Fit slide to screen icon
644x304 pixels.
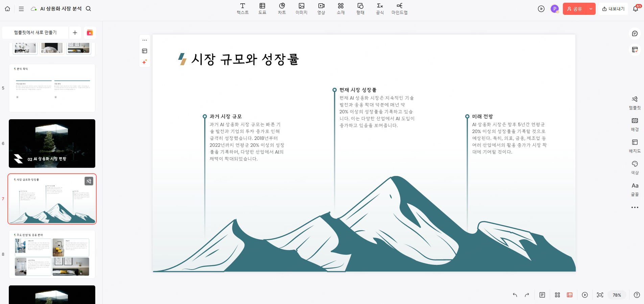click(600, 295)
